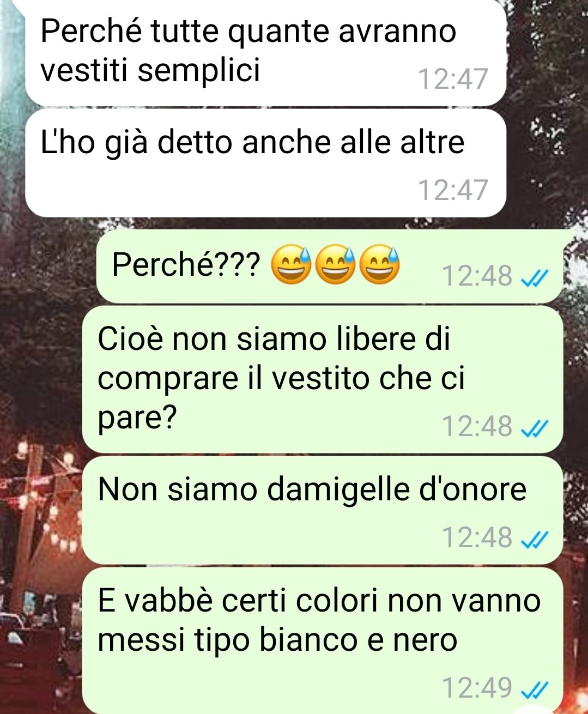
Task: Tap the first sweat-smile emoji after 'Perché???'
Action: 290,265
